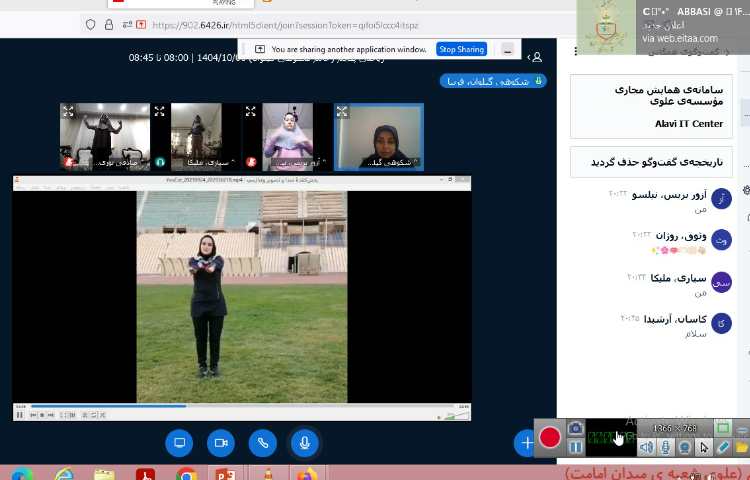
Task: Take a screenshot with recorder camera icon
Action: coord(575,428)
